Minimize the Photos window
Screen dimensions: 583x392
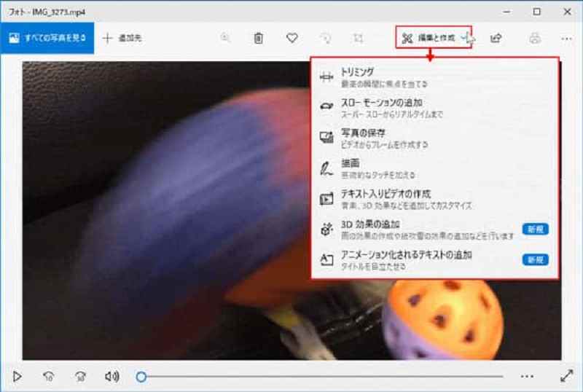click(x=506, y=12)
